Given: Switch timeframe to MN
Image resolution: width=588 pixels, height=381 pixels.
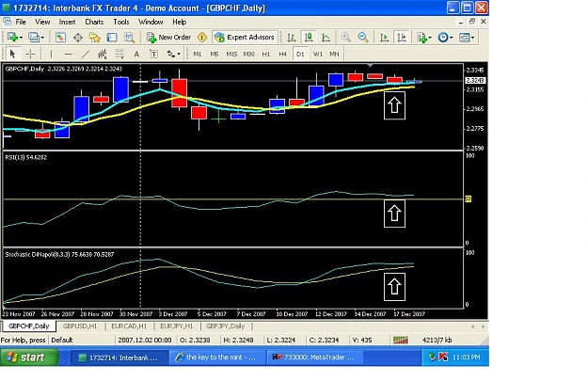Looking at the screenshot, I should [334, 54].
